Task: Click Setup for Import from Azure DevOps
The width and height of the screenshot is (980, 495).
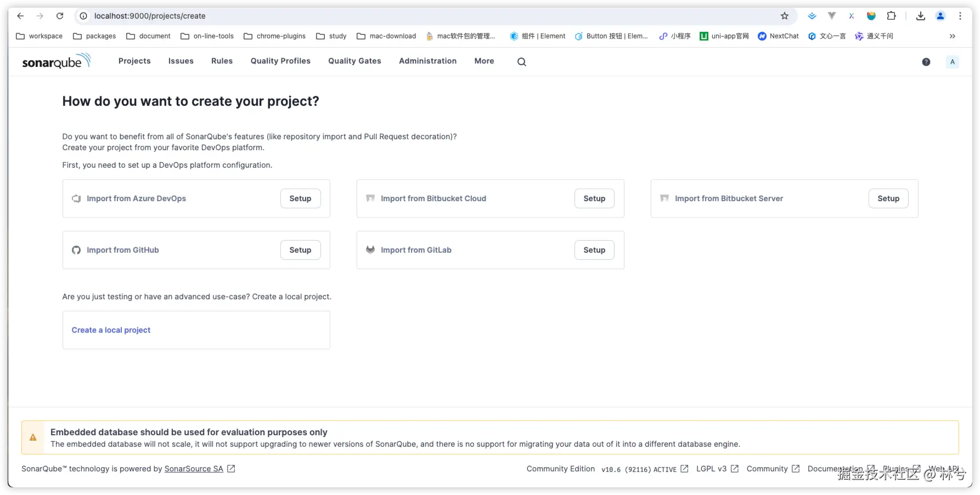Action: 300,198
